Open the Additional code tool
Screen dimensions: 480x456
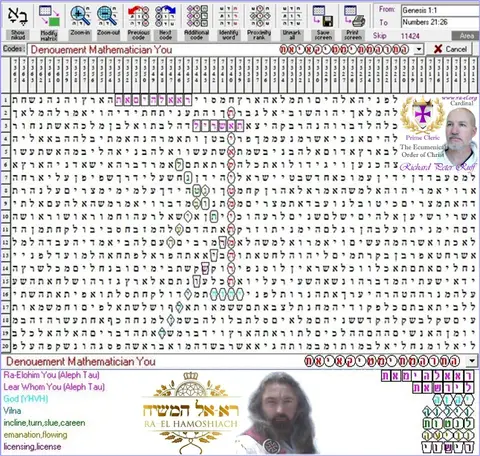tap(197, 16)
